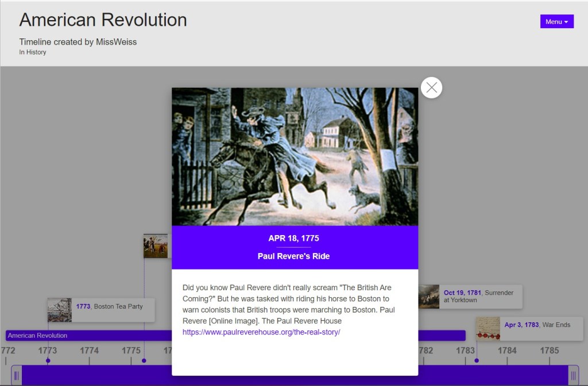This screenshot has width=588, height=386.
Task: Open the Menu dropdown
Action: point(556,22)
